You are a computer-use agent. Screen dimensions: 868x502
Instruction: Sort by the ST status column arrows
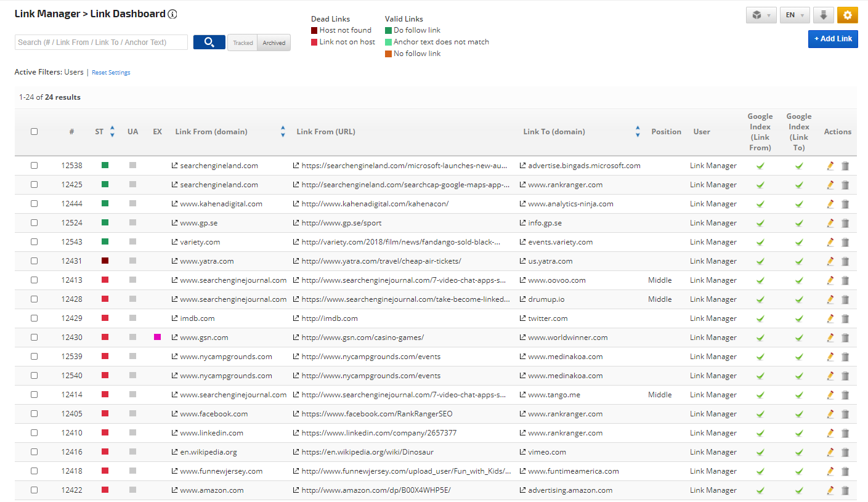pyautogui.click(x=112, y=131)
